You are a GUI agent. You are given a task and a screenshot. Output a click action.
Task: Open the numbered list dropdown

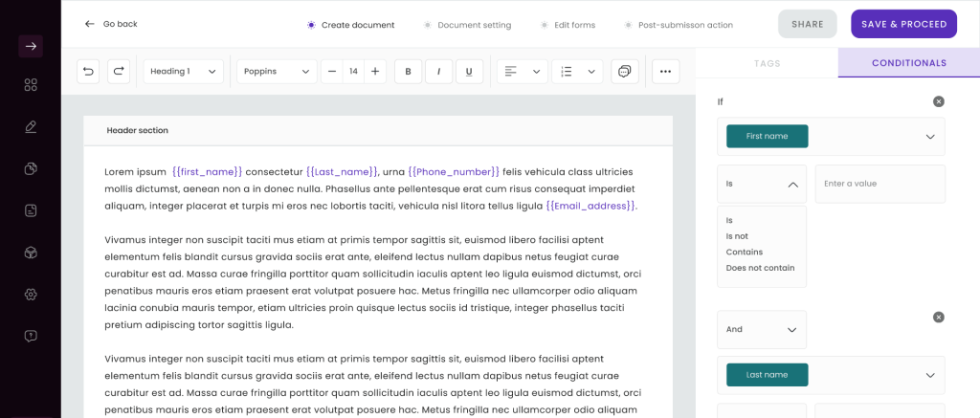tap(577, 71)
